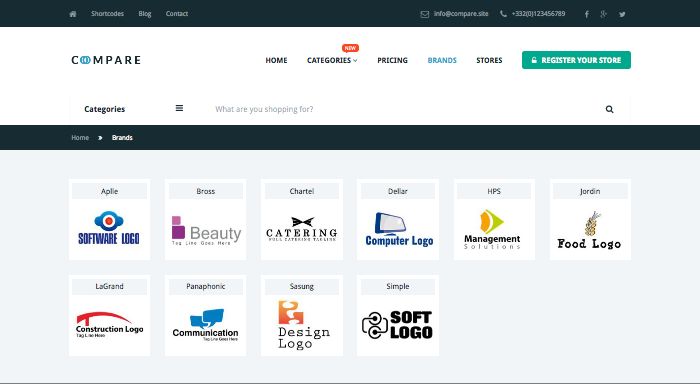Click the lock icon on register button
This screenshot has height=384, width=700.
click(534, 60)
